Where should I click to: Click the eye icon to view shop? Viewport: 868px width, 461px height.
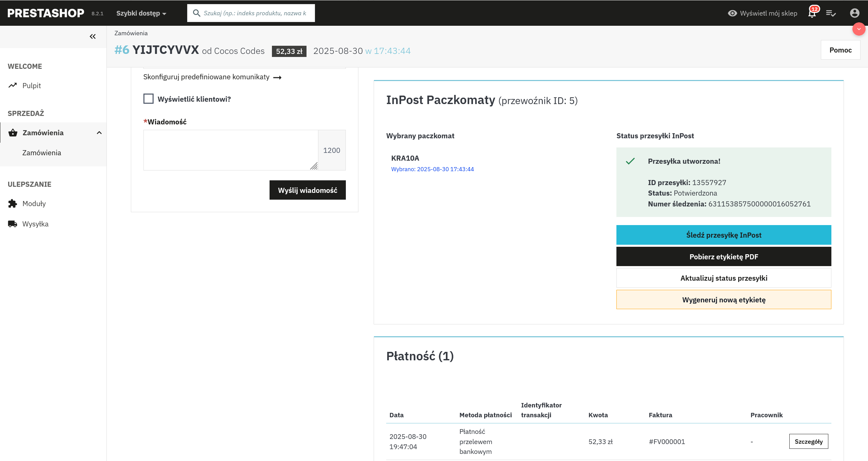pyautogui.click(x=732, y=13)
